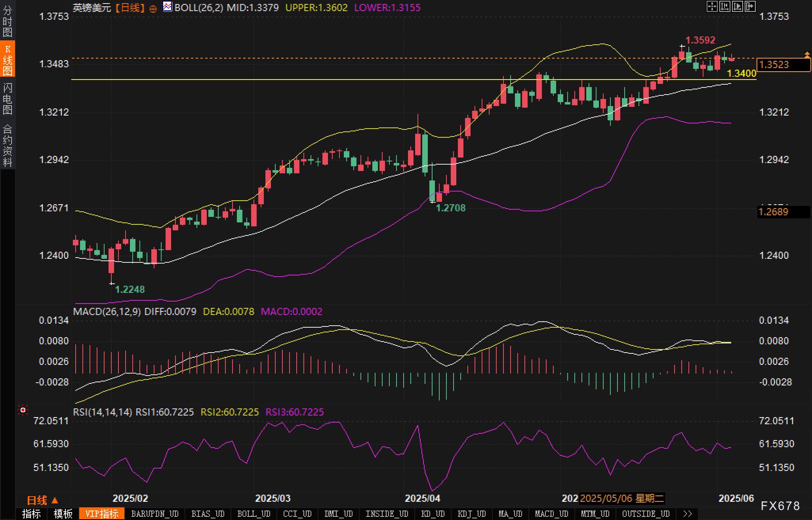
Task: Click the shift-chart-right arrow icon
Action: point(750,6)
